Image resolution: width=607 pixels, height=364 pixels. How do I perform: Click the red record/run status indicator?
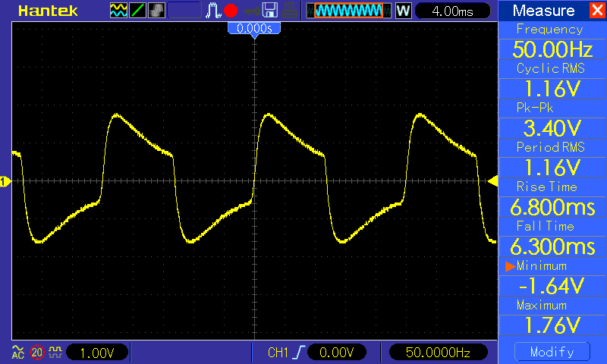point(231,11)
